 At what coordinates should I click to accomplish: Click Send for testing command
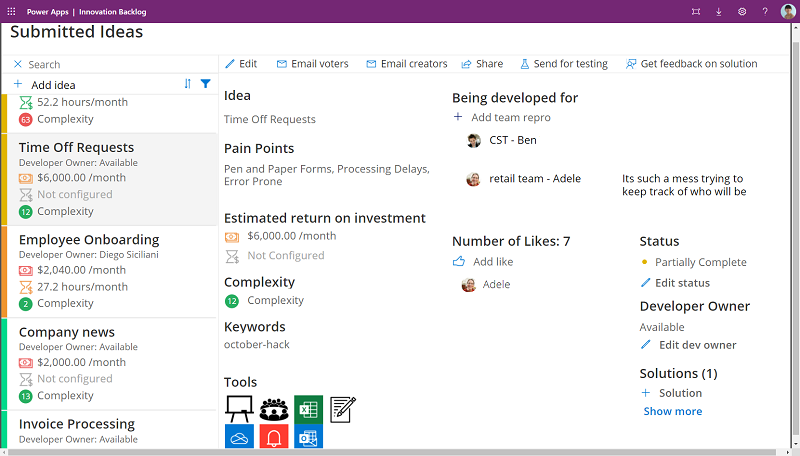pos(564,64)
